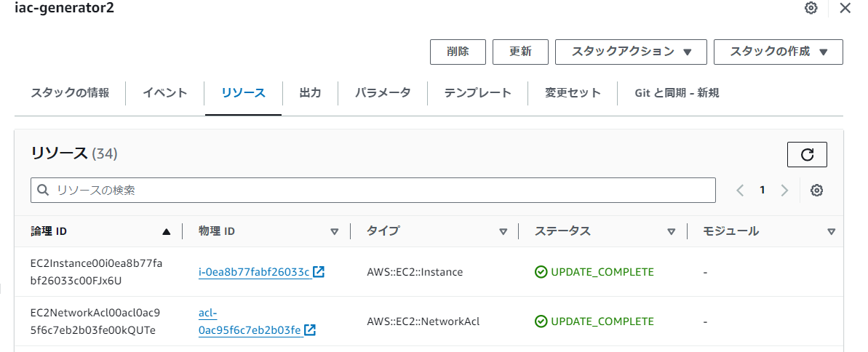This screenshot has height=352, width=868.
Task: Click external link icon beside i-0ea8b77fabf26033c
Action: [319, 272]
